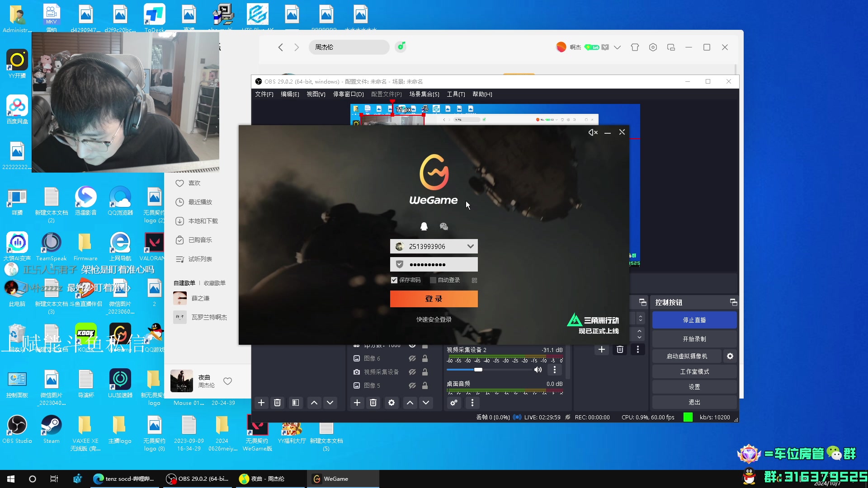
Task: Toggle visibility of 图像 6 source
Action: 412,358
